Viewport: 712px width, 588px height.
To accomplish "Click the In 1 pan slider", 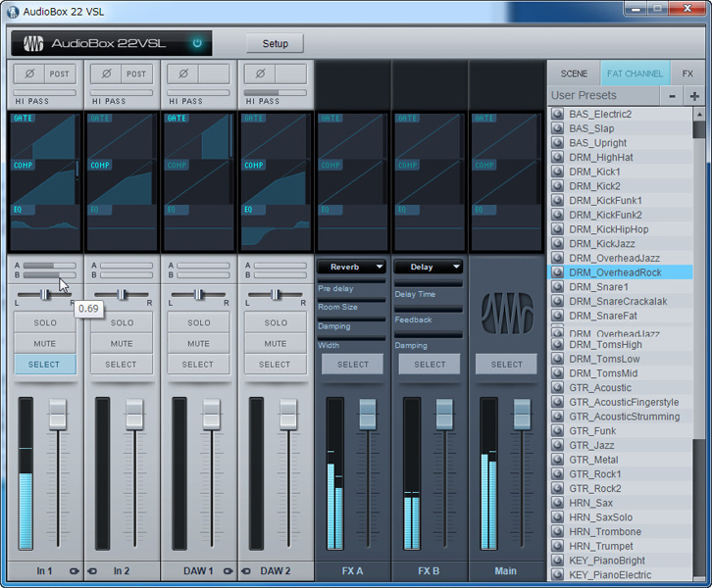I will coord(45,294).
